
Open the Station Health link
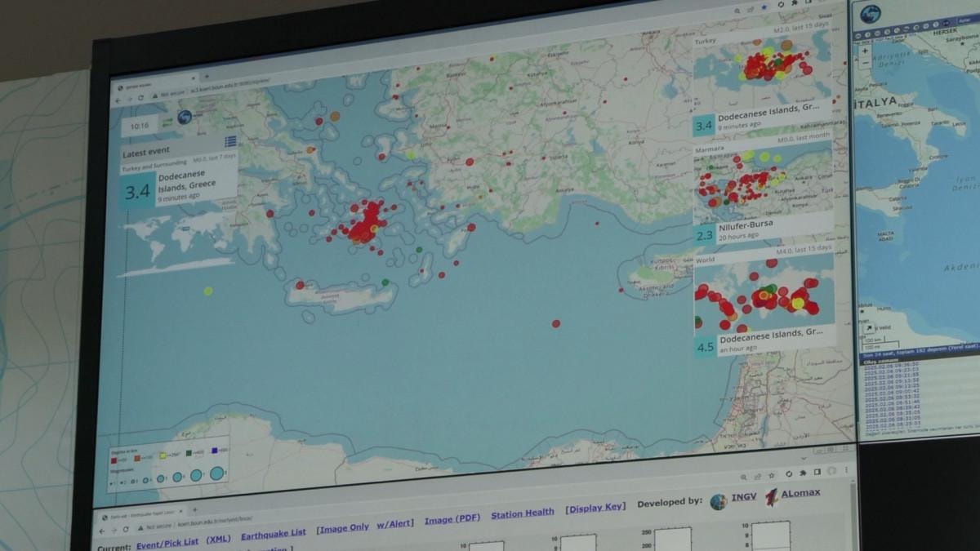point(523,513)
